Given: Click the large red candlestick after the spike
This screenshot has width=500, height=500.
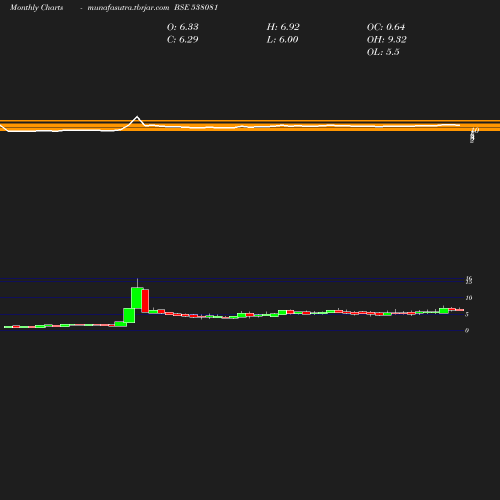Looking at the screenshot, I should (145, 301).
